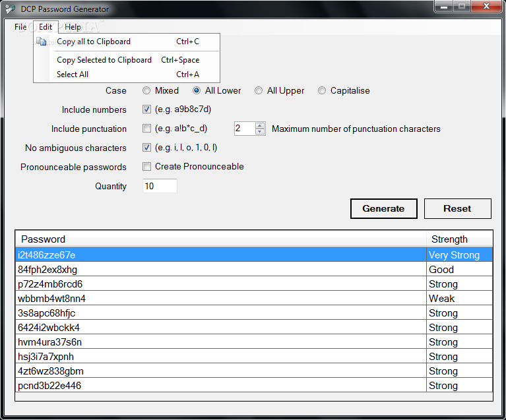The height and width of the screenshot is (420, 506).
Task: Click the Good strength cell
Action: point(460,270)
